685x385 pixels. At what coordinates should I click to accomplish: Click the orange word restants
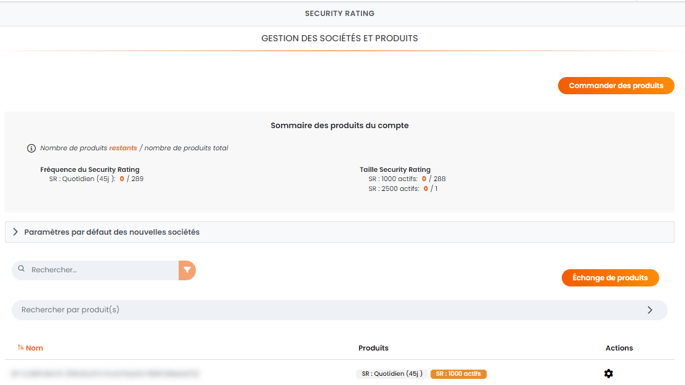123,148
